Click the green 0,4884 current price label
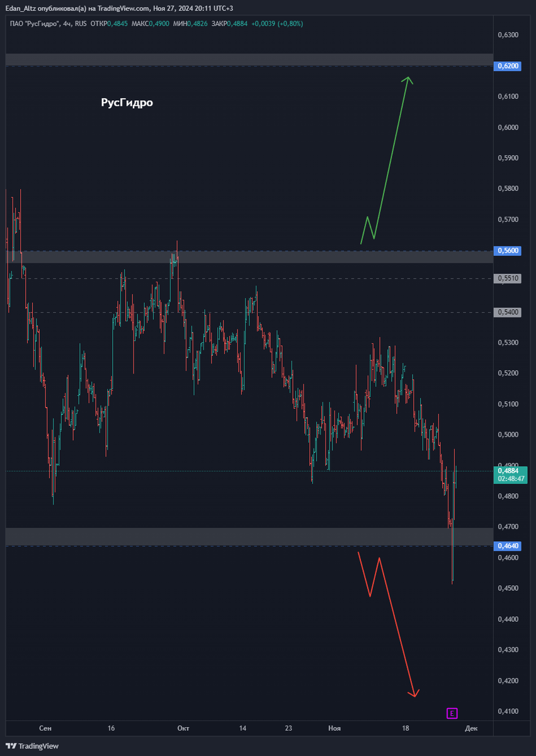 508,471
